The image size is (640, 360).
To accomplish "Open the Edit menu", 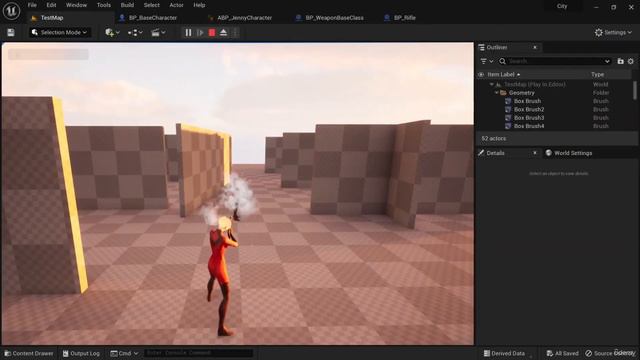I will coord(51,5).
